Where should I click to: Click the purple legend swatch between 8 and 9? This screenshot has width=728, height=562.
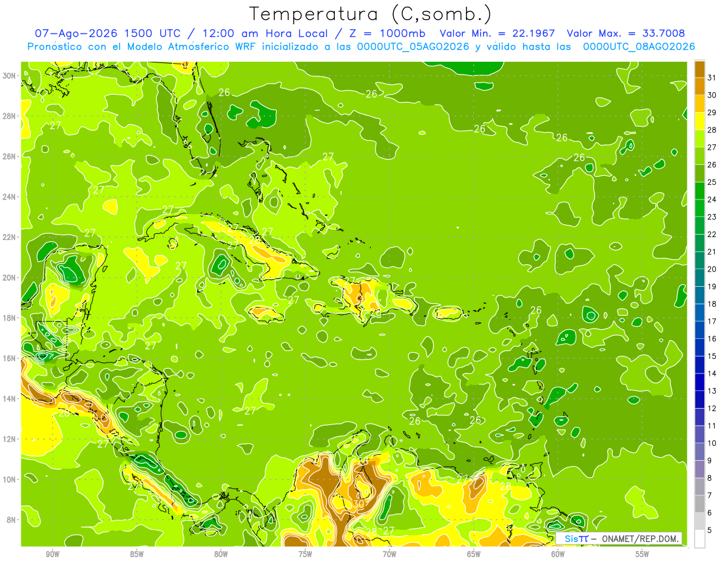[x=699, y=469]
